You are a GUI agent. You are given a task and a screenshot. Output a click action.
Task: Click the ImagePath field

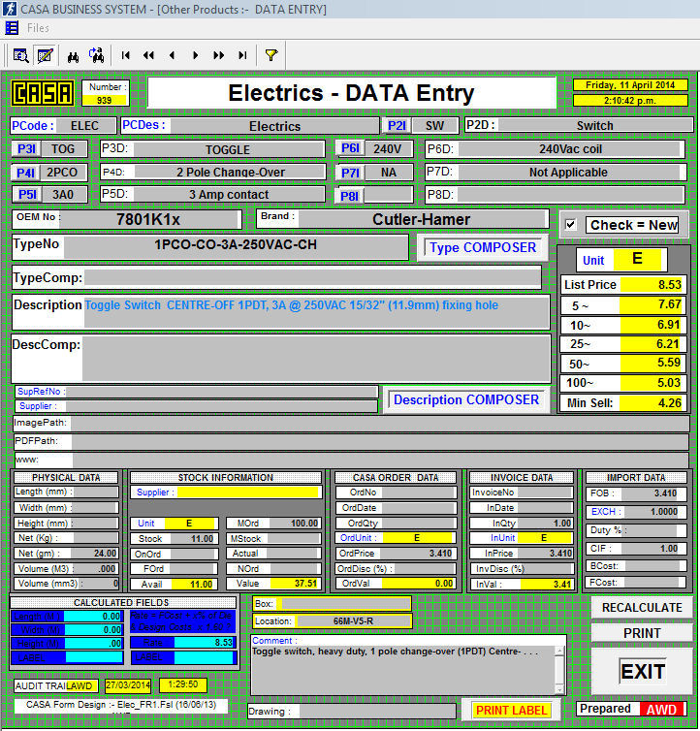click(x=380, y=424)
